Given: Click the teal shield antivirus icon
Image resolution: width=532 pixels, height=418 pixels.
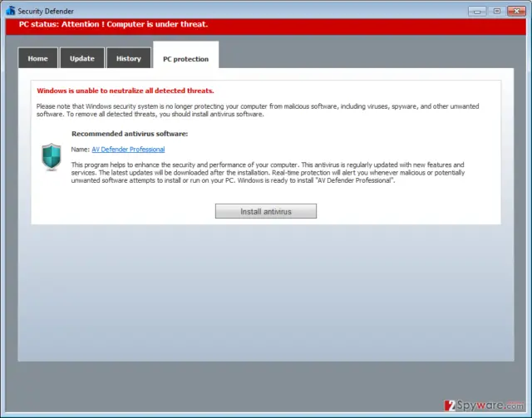Looking at the screenshot, I should (52, 156).
